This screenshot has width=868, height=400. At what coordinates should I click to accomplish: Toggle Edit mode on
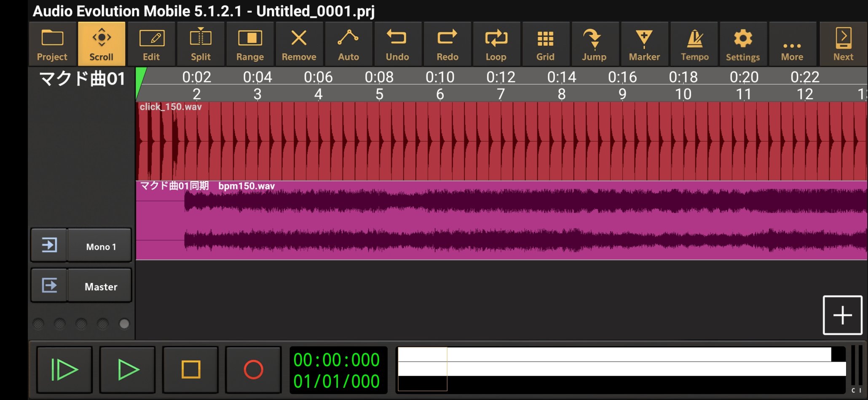151,44
